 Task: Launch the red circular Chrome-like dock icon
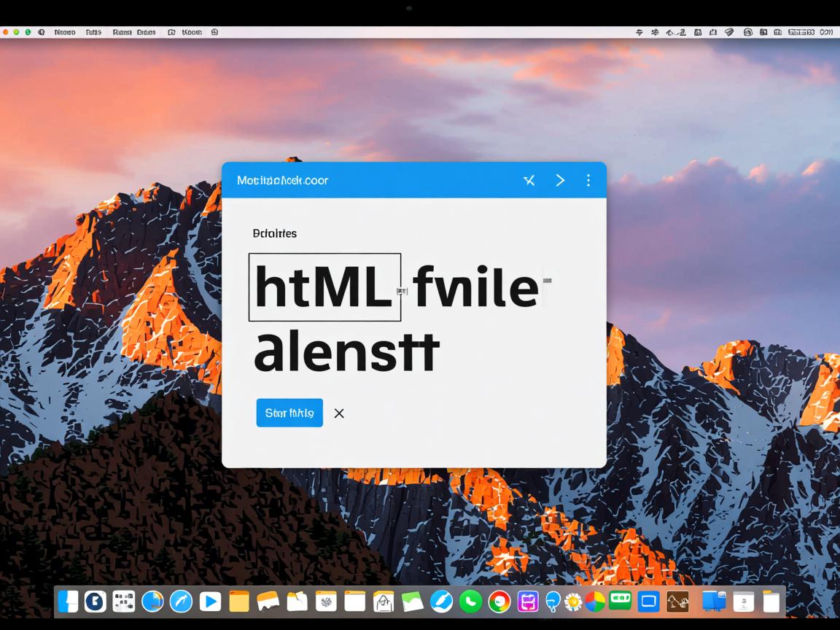(x=499, y=601)
